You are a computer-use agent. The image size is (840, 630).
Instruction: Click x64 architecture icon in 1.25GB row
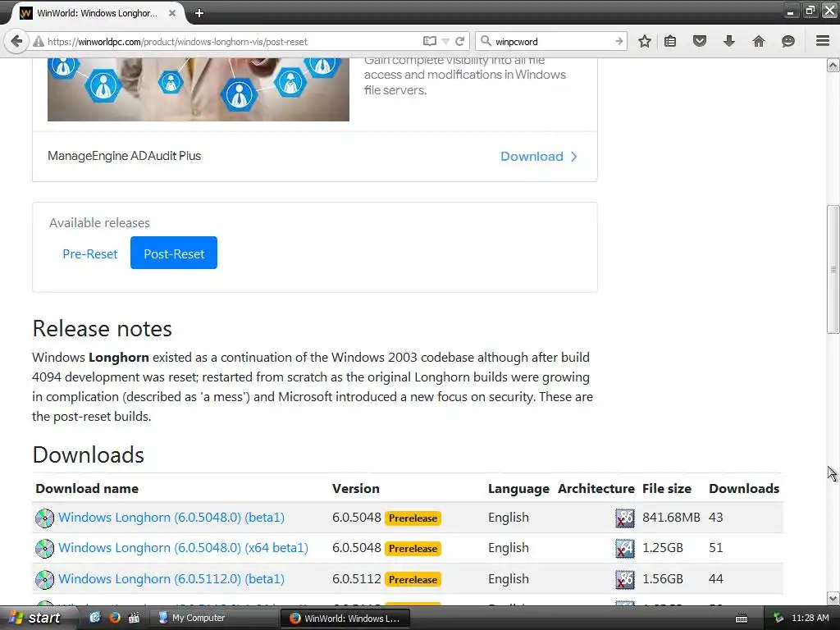(x=624, y=549)
